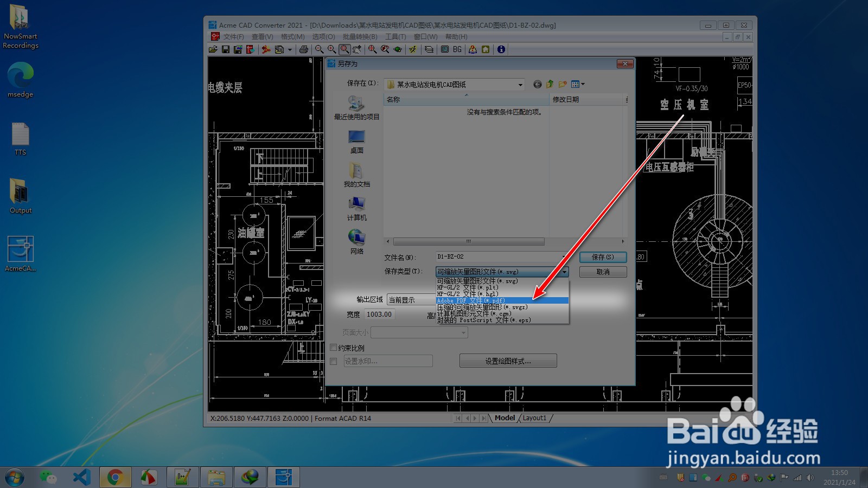Screen dimensions: 868x488
Task: Open the 页面大小 dropdown
Action: (419, 332)
